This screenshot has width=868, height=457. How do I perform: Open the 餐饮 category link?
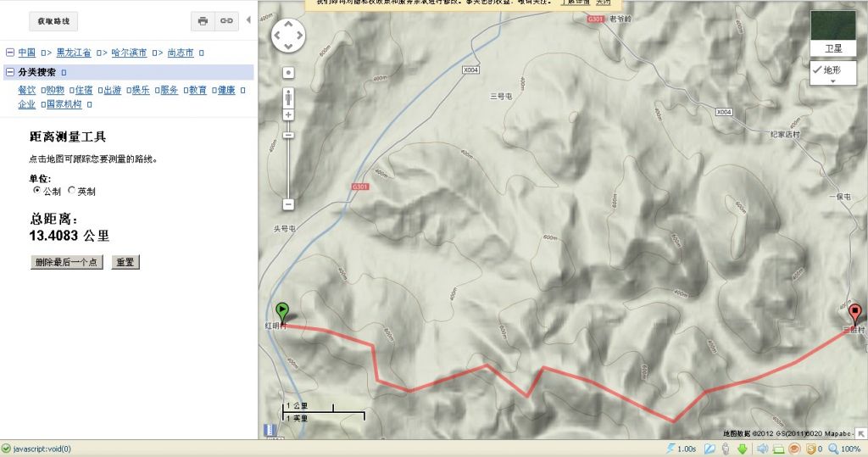tap(26, 90)
